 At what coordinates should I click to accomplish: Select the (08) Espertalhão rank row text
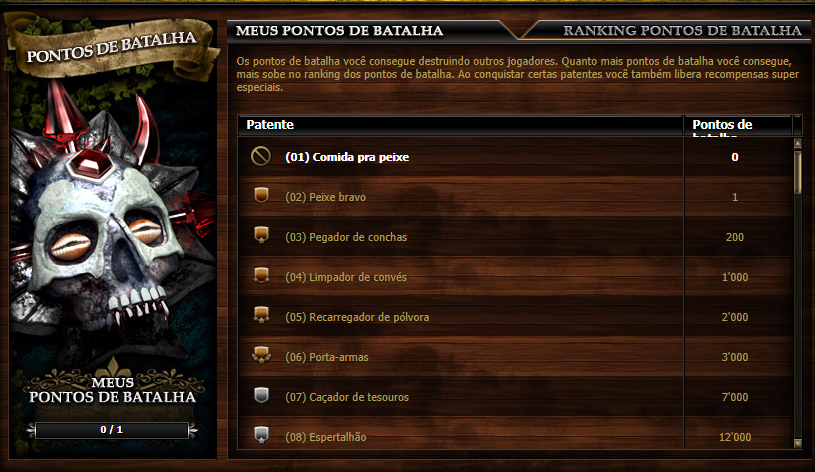point(326,437)
